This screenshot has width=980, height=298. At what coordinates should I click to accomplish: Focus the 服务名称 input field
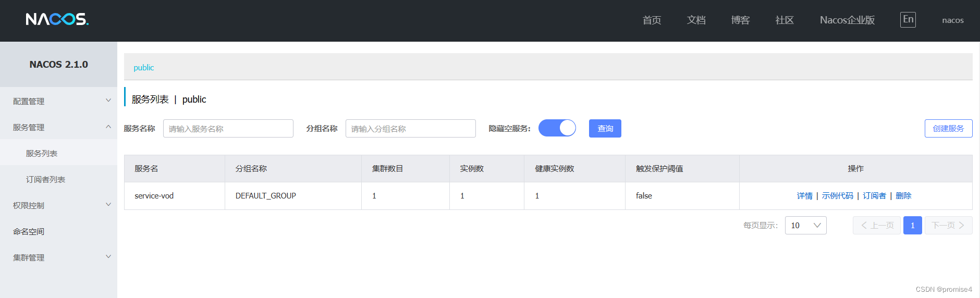228,128
